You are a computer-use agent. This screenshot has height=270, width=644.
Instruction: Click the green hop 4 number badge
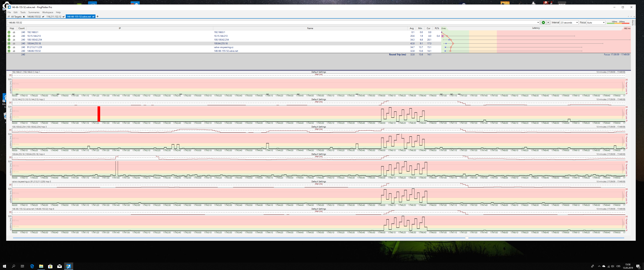[x=9, y=43]
